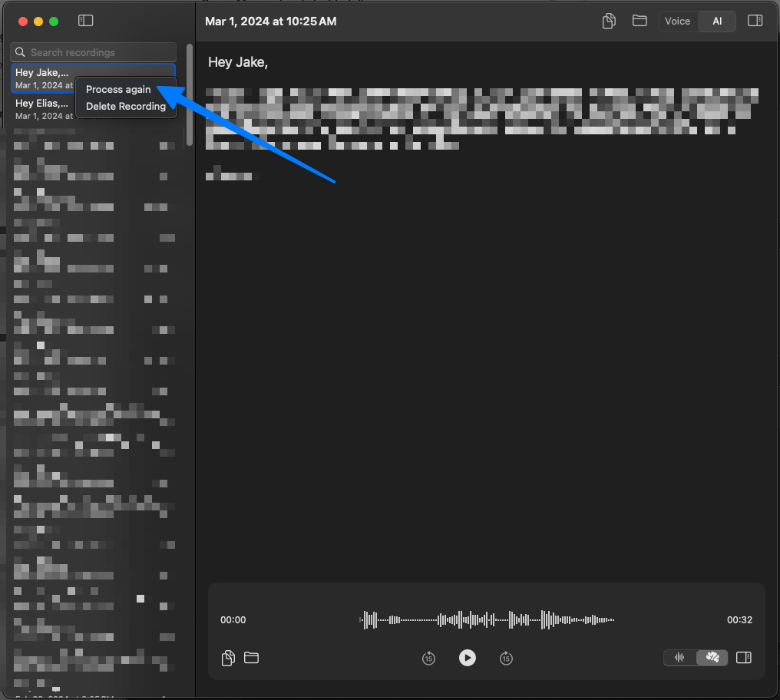This screenshot has width=780, height=700.
Task: Click the copy icon in the player bar
Action: click(228, 658)
